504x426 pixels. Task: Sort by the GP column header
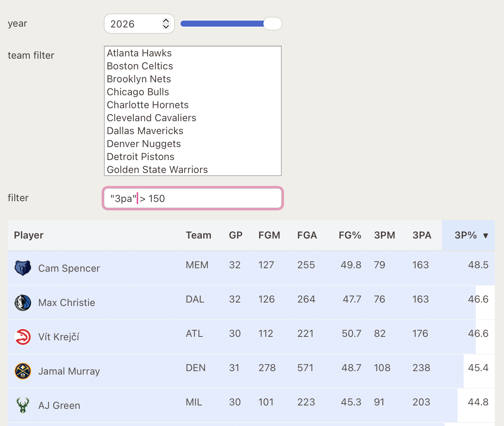point(235,235)
